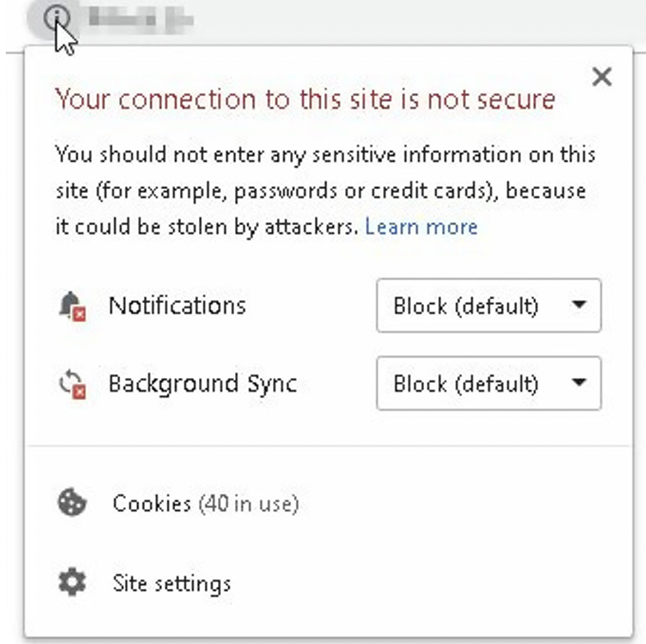Open the Notifications permission dropdown

489,306
